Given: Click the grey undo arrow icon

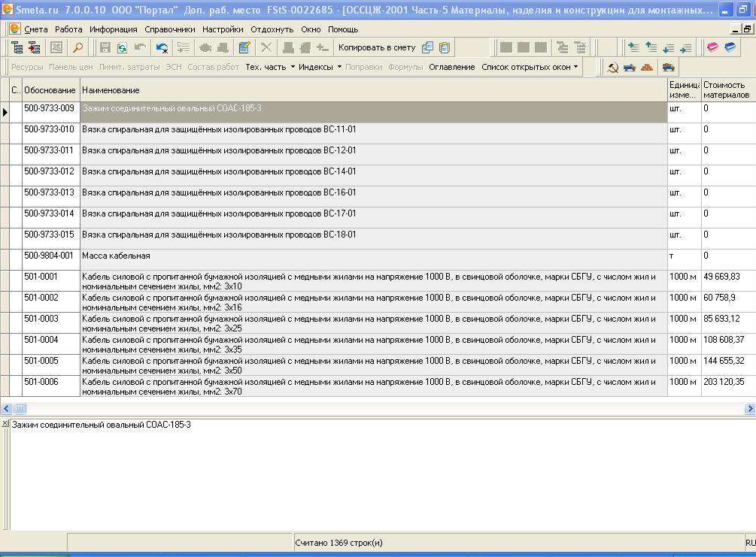Looking at the screenshot, I should pyautogui.click(x=140, y=47).
